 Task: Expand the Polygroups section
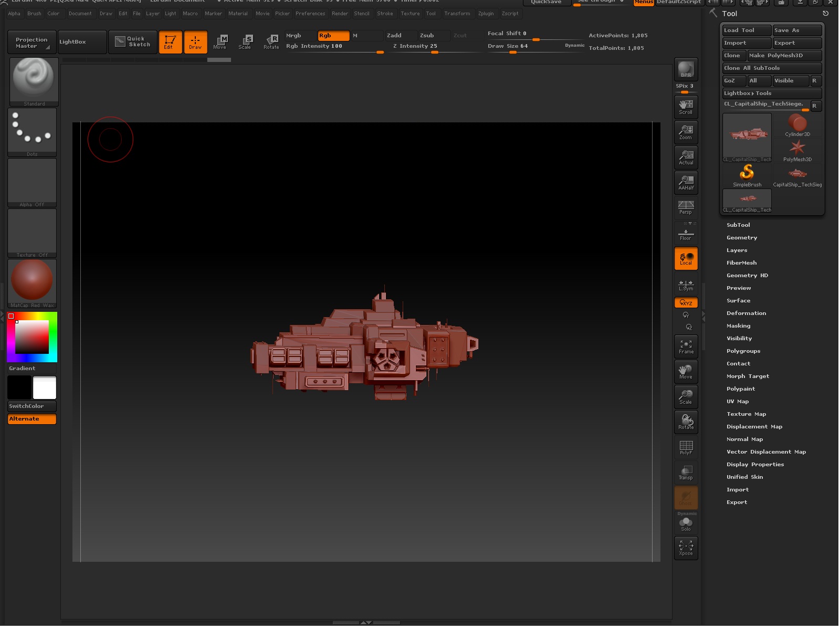[743, 351]
